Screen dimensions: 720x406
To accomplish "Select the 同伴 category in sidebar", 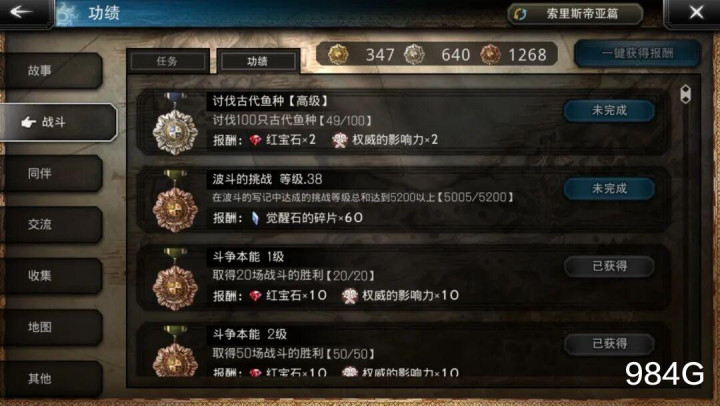I will (x=51, y=174).
